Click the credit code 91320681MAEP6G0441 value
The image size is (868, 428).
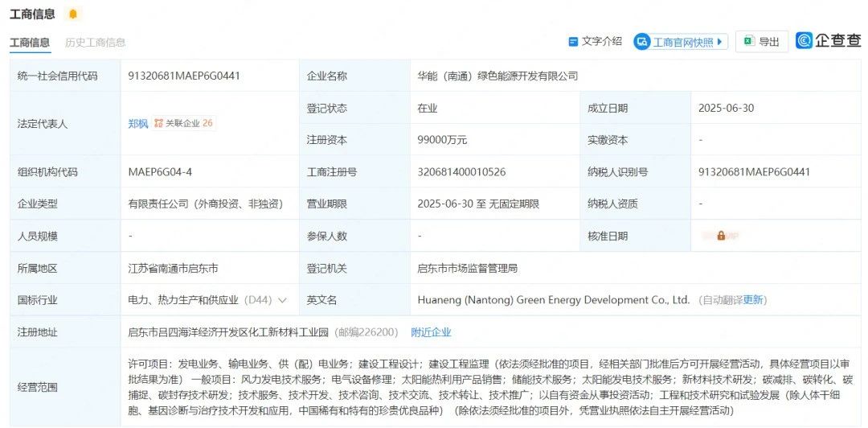point(184,76)
